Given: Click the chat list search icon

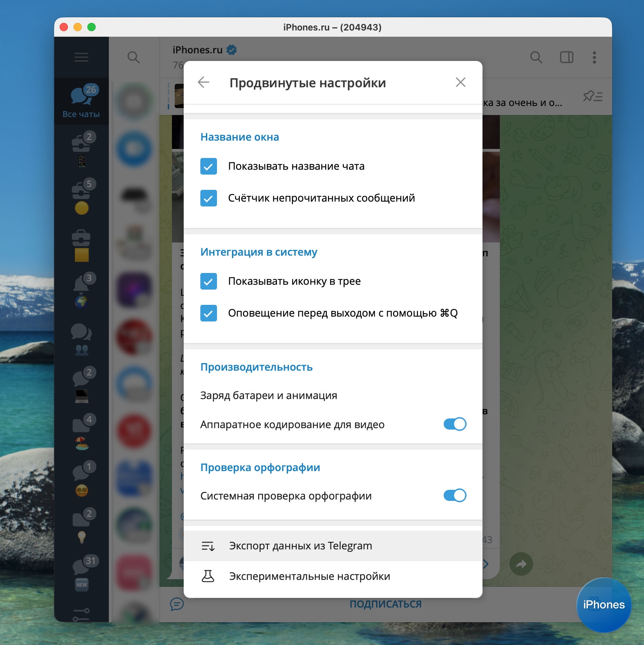Looking at the screenshot, I should click(133, 57).
